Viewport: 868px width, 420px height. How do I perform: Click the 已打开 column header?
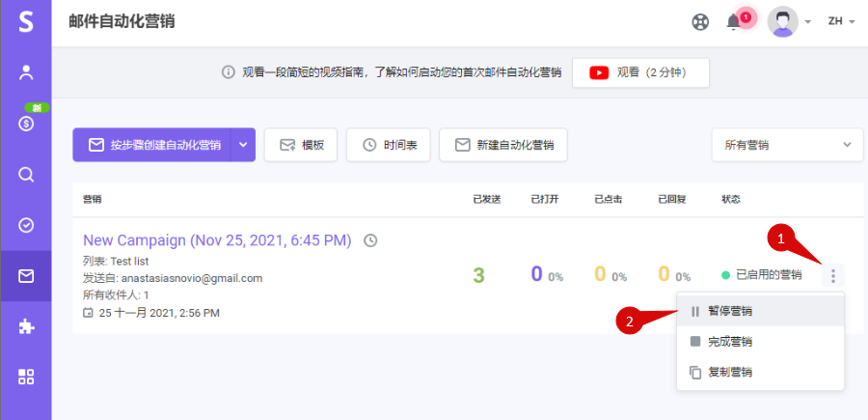(545, 200)
